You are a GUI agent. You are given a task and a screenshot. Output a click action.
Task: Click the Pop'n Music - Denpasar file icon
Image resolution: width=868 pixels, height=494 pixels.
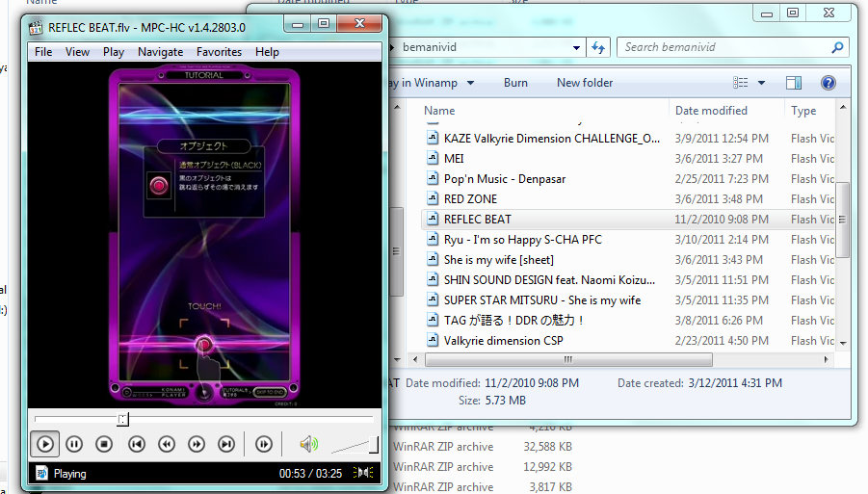pyautogui.click(x=433, y=179)
